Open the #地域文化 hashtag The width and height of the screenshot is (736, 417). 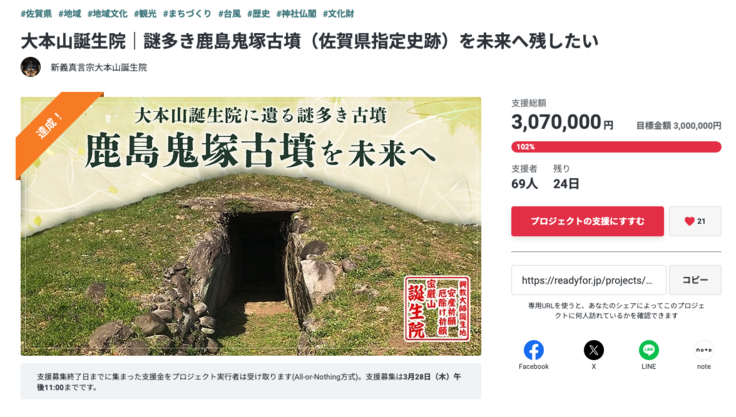(x=107, y=14)
